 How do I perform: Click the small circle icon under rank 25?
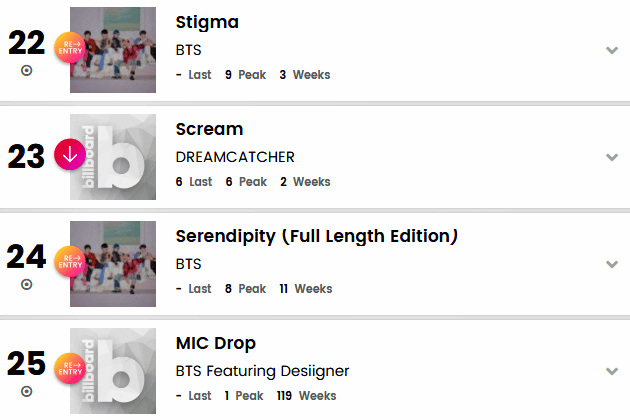(x=27, y=391)
